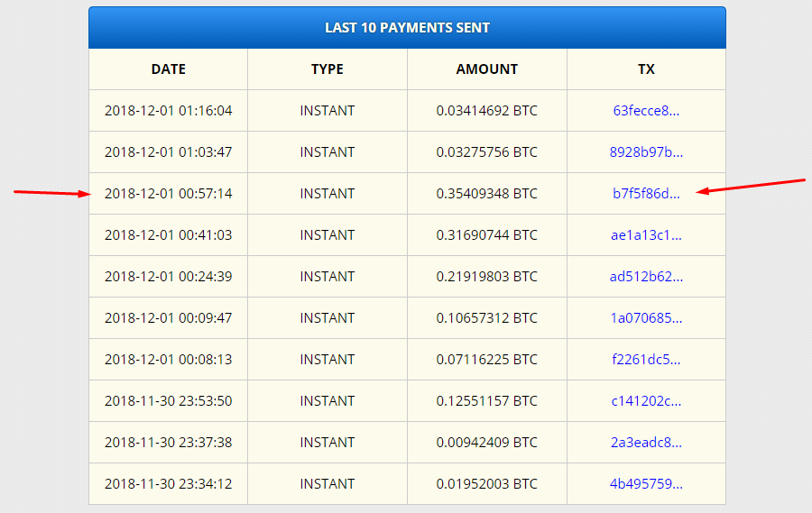Click amount 0.10657312 BTC

[x=487, y=318]
